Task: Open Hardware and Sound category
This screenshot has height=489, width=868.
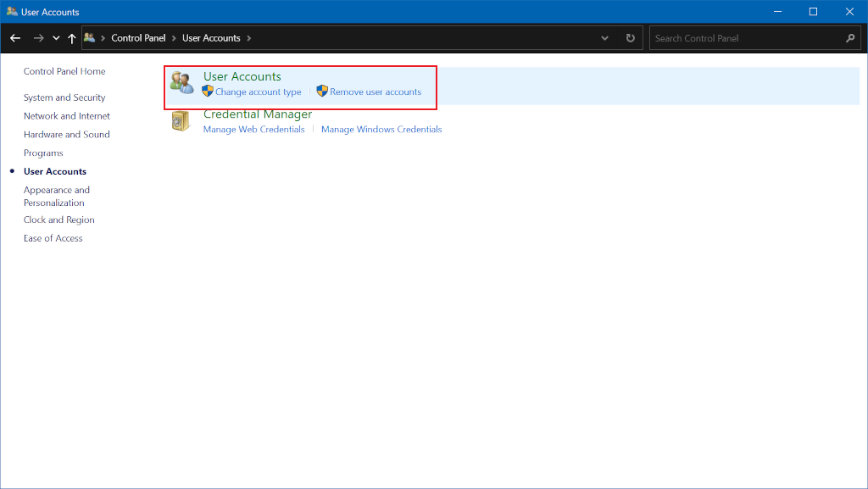Action: pos(66,135)
